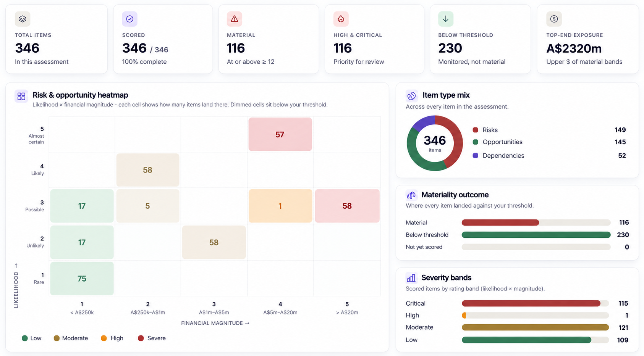This screenshot has height=356, width=644.
Task: Click the Low legend green swatch
Action: coord(25,338)
